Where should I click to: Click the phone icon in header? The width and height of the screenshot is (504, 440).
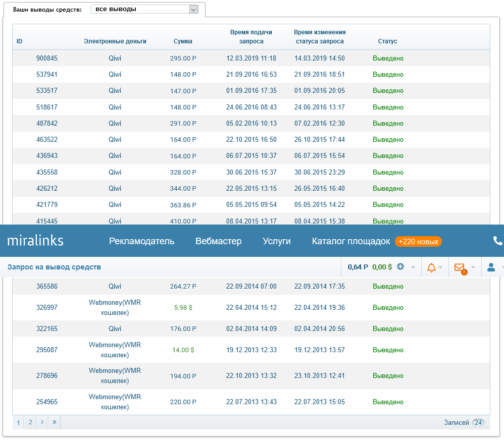pos(497,241)
